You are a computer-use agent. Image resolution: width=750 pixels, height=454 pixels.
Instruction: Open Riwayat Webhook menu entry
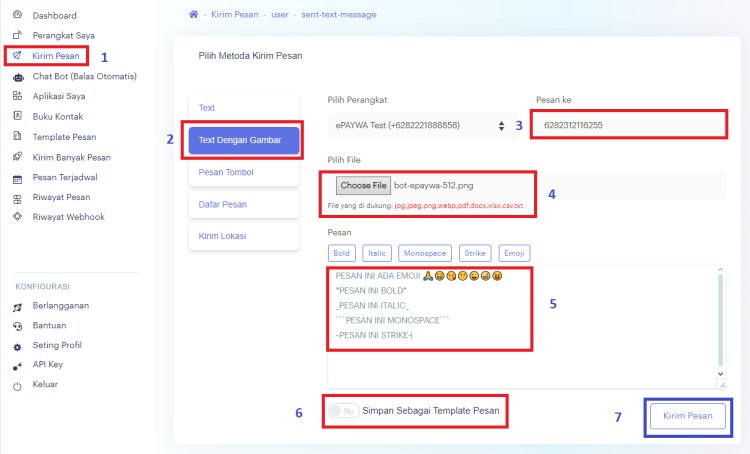tap(68, 217)
